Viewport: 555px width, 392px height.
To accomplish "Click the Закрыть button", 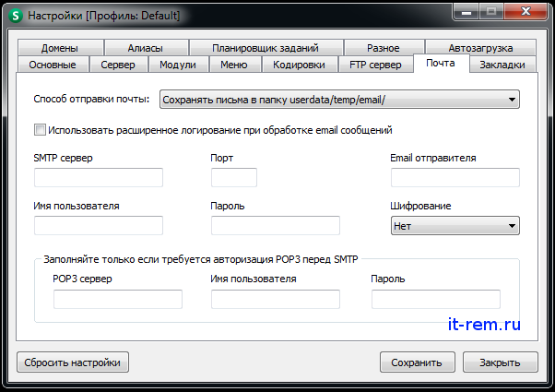I will (500, 362).
